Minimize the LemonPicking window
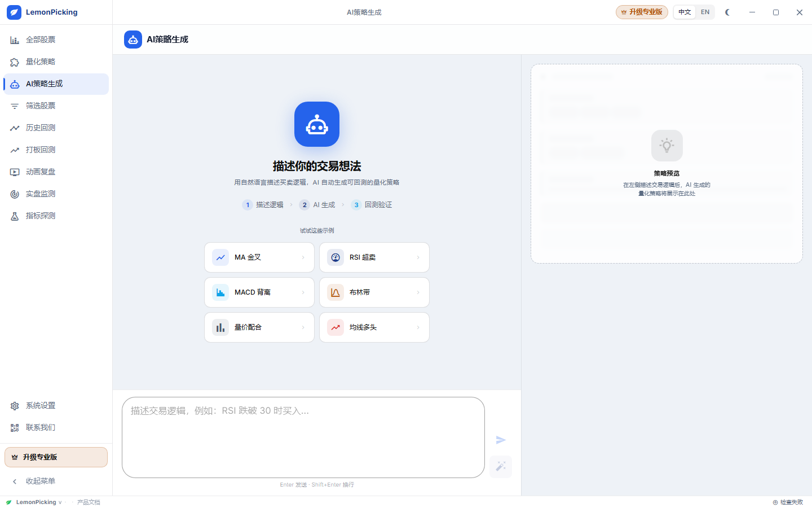 click(752, 12)
